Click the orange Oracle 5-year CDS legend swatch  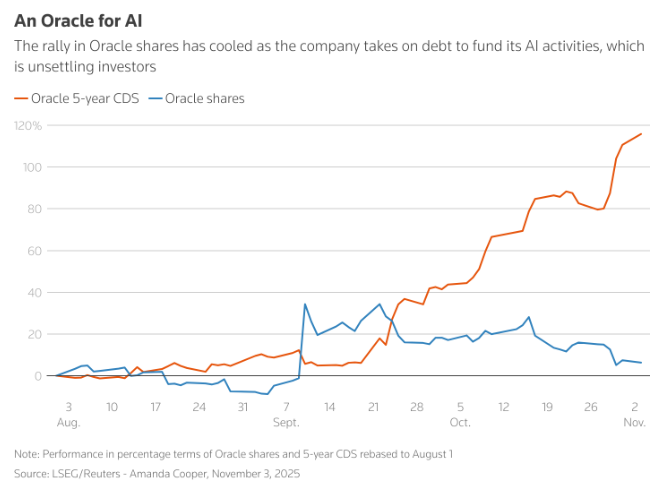point(20,98)
